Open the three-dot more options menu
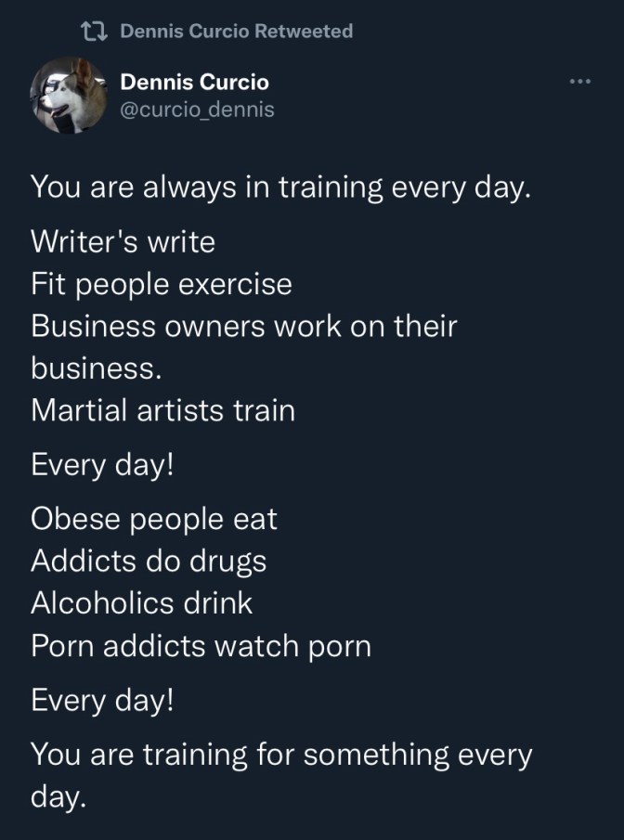The image size is (624, 840). (x=579, y=82)
